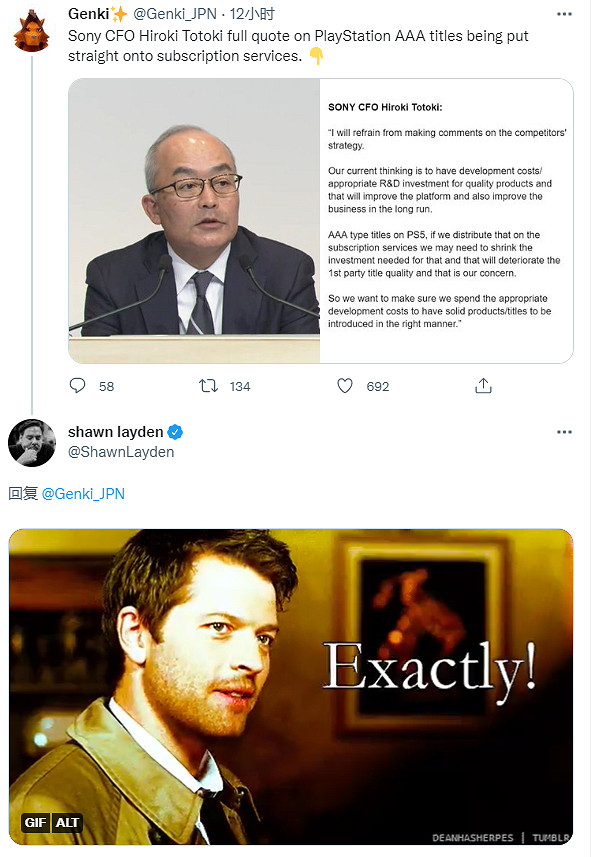Screen dimensions: 614x857
Task: Share Genki's tweet via the share icon
Action: [483, 386]
